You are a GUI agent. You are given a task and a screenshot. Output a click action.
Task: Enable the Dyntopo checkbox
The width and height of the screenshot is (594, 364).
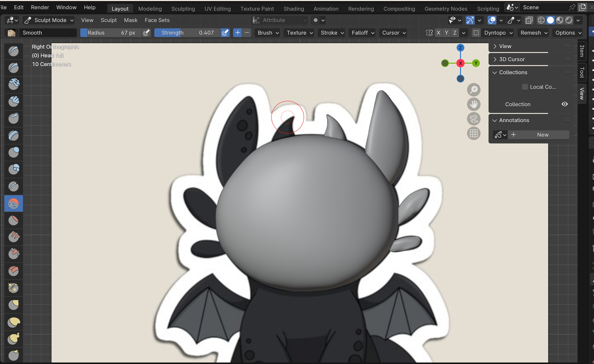tap(476, 33)
